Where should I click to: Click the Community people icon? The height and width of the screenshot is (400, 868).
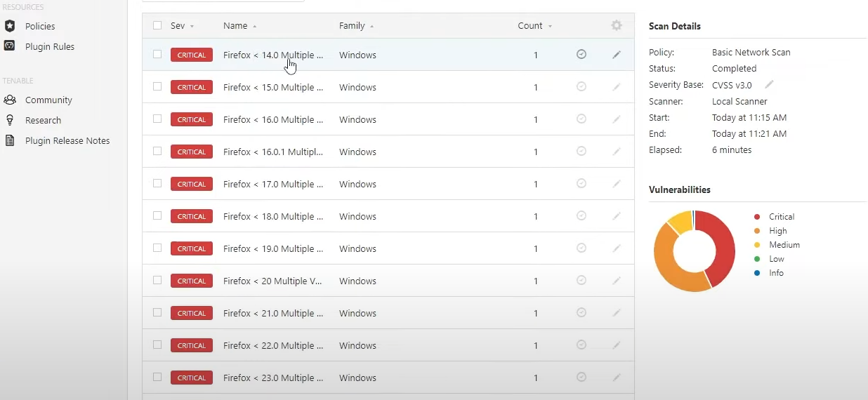(10, 100)
